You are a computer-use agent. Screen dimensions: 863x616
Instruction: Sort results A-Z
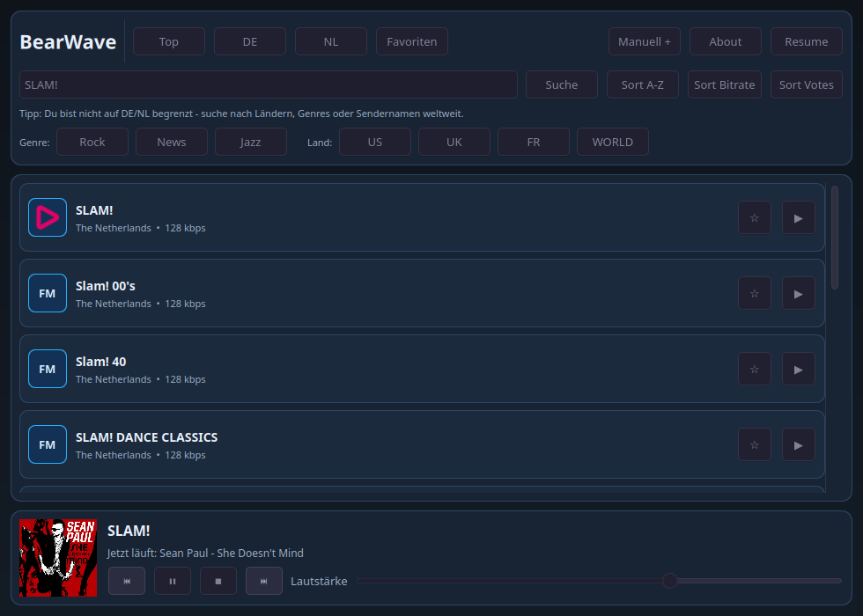point(642,84)
